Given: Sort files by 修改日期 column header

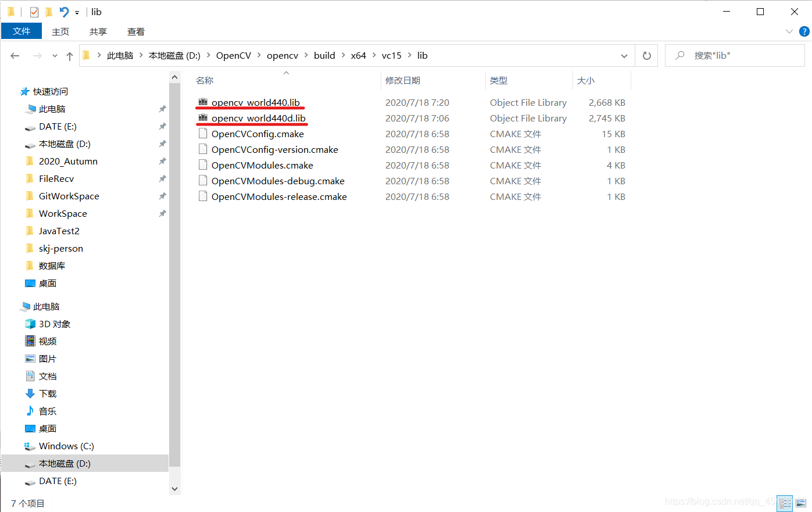Looking at the screenshot, I should [403, 80].
